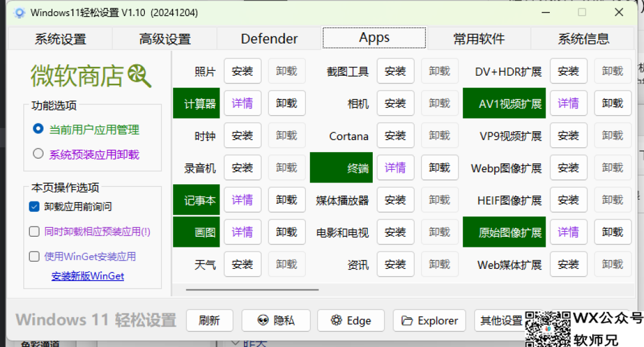This screenshot has width=644, height=347.
Task: Install the 录音机 app
Action: pos(242,168)
